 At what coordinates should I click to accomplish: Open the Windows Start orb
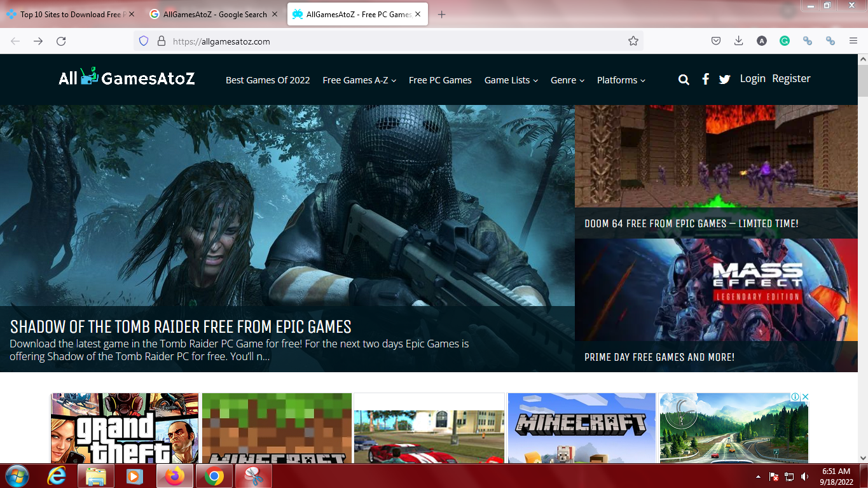(x=17, y=476)
